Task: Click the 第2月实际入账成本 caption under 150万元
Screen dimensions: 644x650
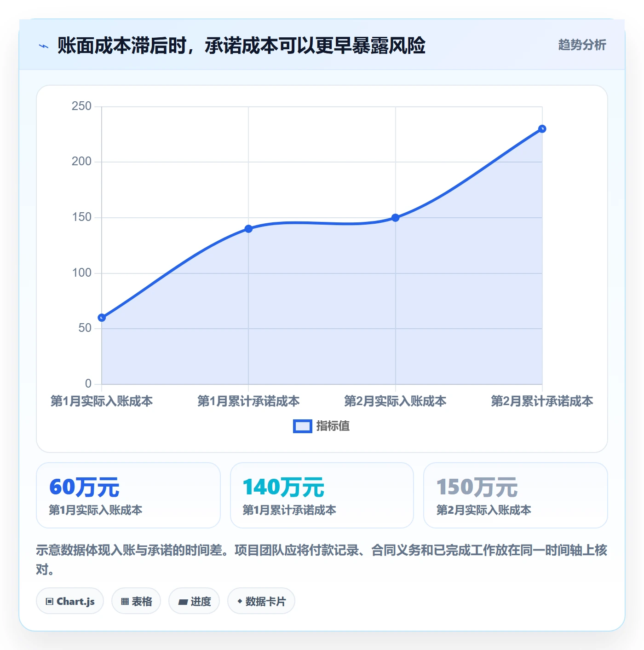Action: 484,510
